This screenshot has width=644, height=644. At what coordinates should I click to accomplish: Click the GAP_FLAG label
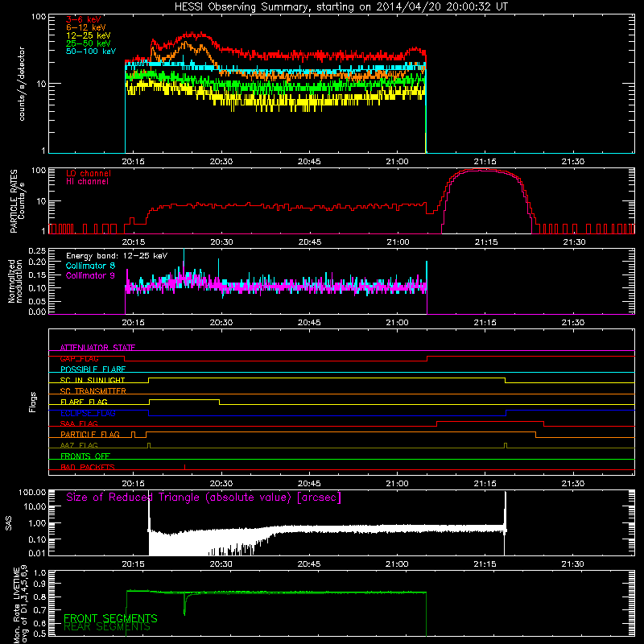(x=79, y=358)
